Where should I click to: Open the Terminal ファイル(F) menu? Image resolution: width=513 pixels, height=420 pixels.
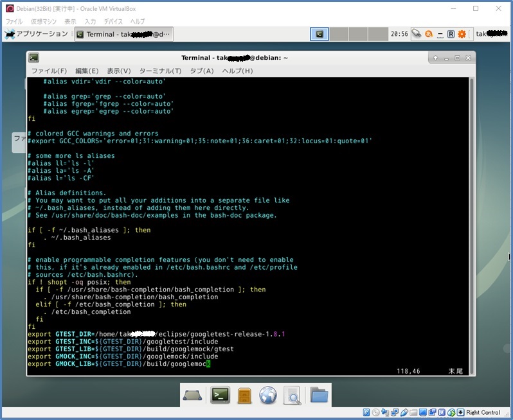[x=49, y=71]
